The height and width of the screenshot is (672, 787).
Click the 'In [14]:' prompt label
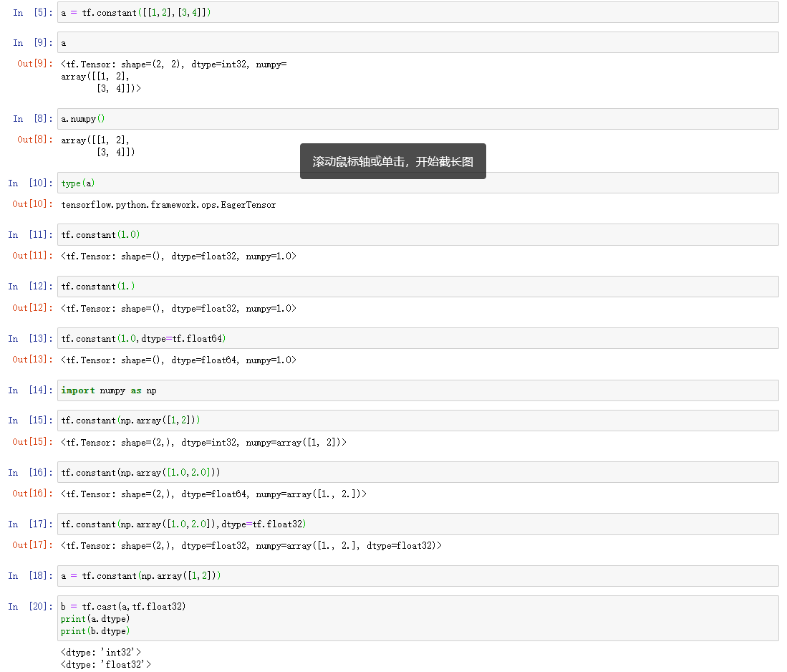coord(30,390)
